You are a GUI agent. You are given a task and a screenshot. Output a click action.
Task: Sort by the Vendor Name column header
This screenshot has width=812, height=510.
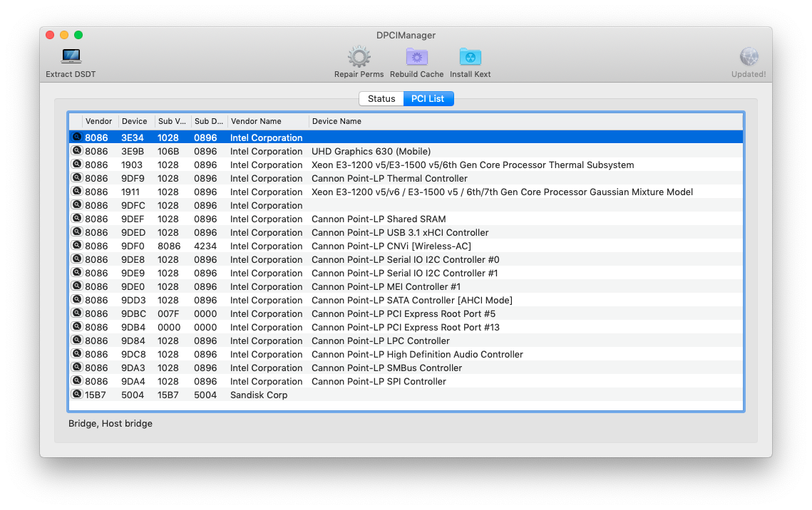[x=268, y=121]
